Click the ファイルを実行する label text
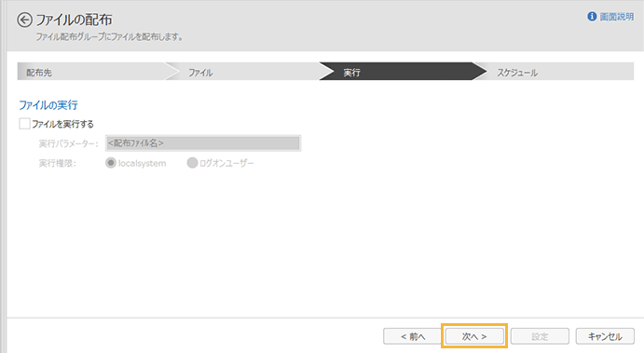Screen dimensions: 644x353 coord(62,124)
